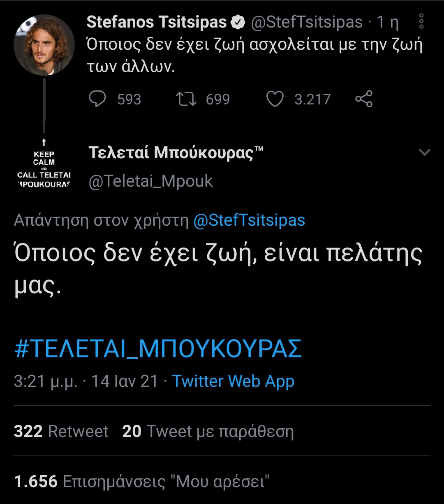Like the first tweet with the heart icon
This screenshot has width=444, height=504.
[275, 99]
